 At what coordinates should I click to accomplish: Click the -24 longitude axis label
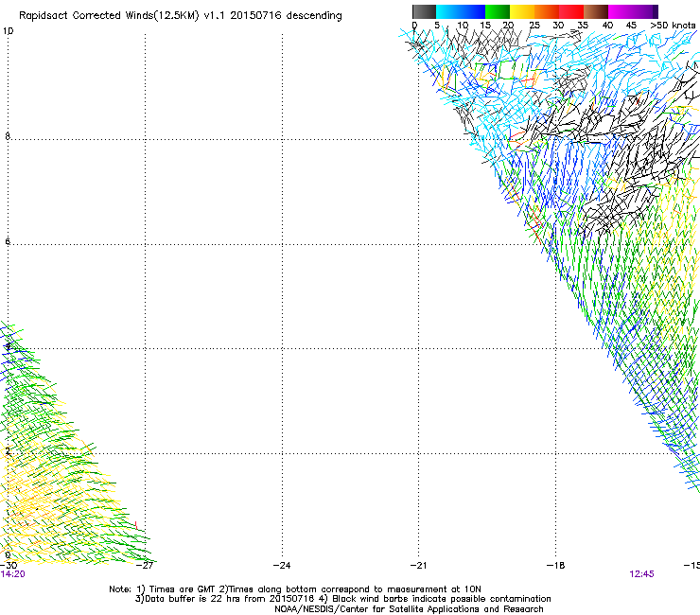282,566
